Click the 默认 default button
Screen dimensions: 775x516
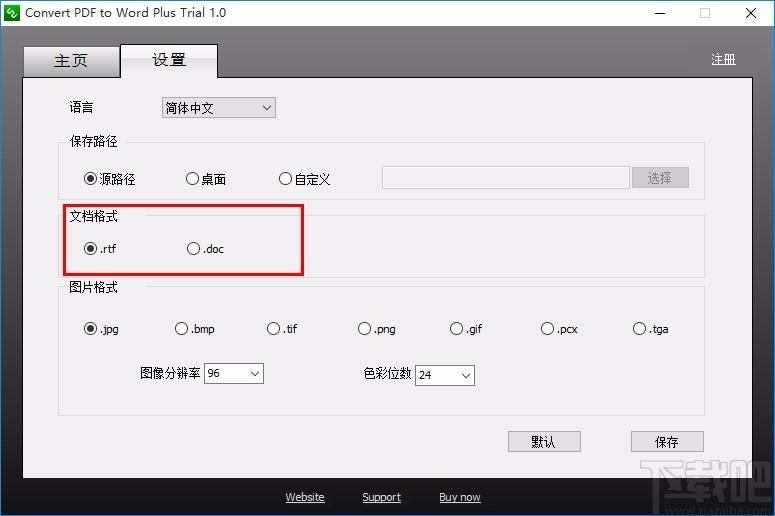coord(544,441)
